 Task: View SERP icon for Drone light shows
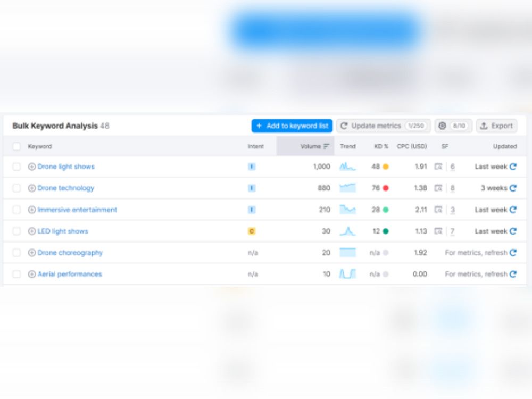point(438,167)
